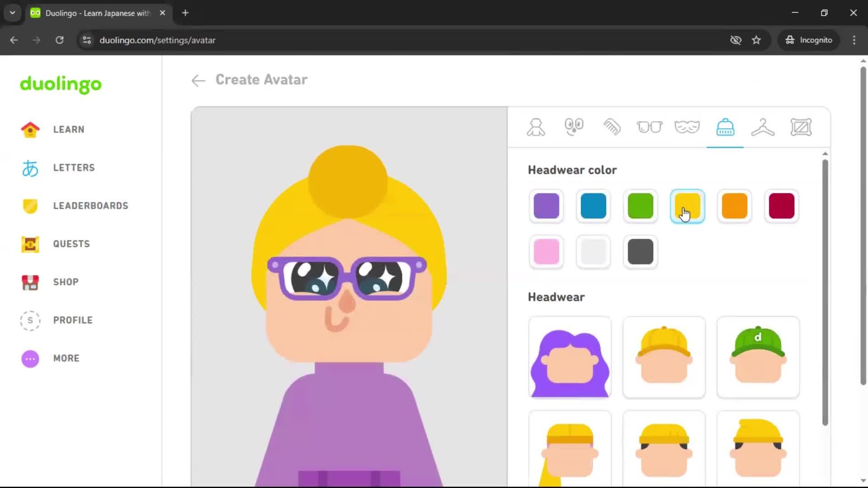Open your Profile page
This screenshot has width=868, height=488.
point(72,320)
